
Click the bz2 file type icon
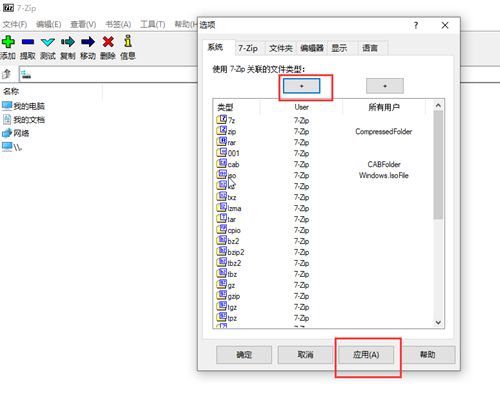(221, 240)
